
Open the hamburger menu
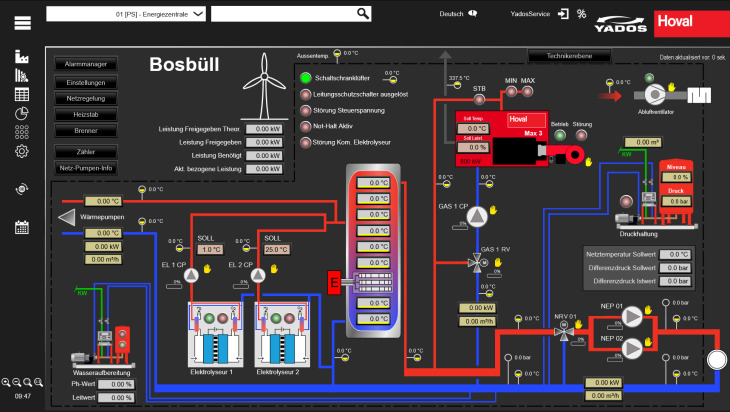(22, 20)
